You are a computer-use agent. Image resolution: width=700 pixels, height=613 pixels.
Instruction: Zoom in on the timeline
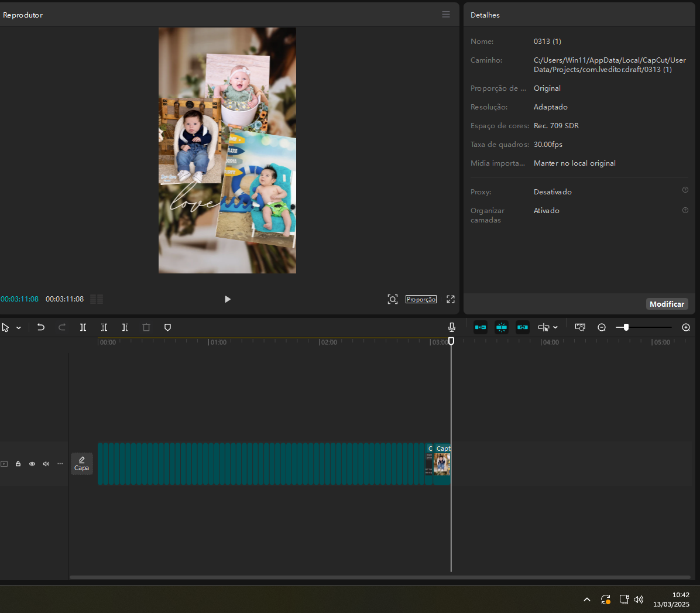[x=686, y=327]
